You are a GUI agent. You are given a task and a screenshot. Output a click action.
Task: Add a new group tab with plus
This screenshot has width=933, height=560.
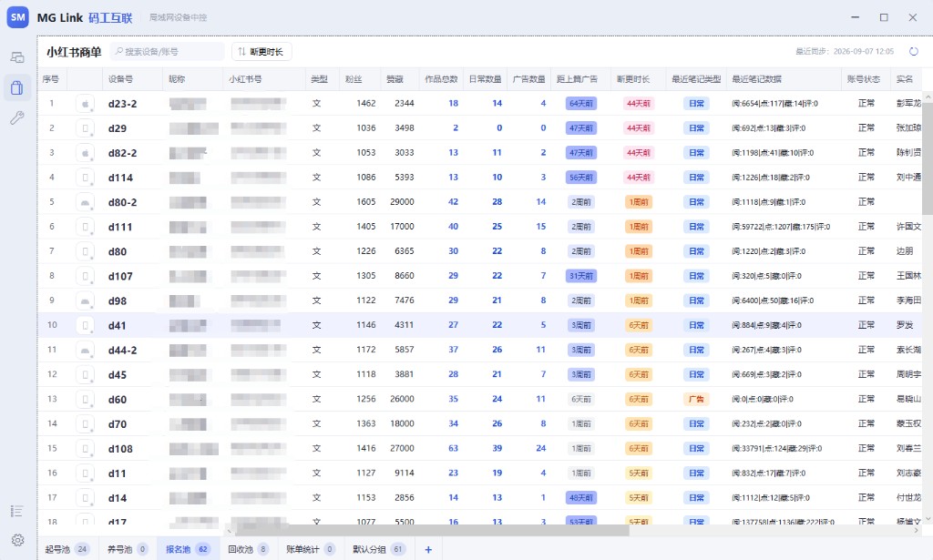pos(428,549)
